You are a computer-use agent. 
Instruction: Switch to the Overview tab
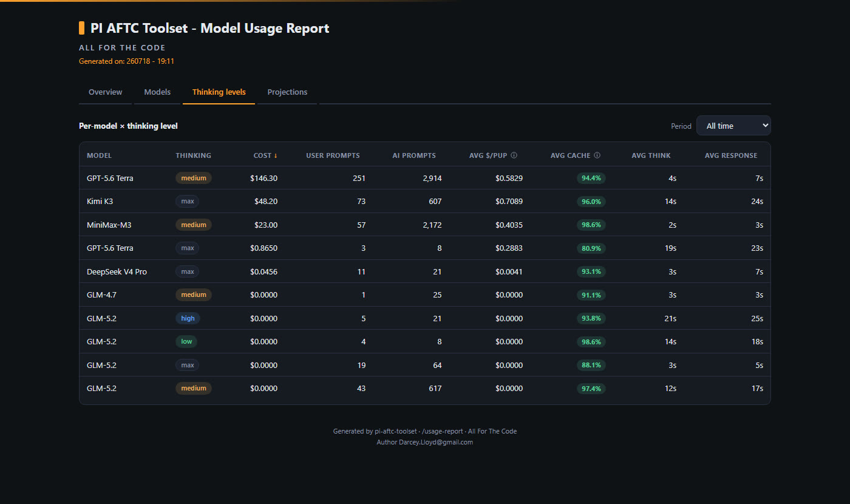tap(105, 92)
